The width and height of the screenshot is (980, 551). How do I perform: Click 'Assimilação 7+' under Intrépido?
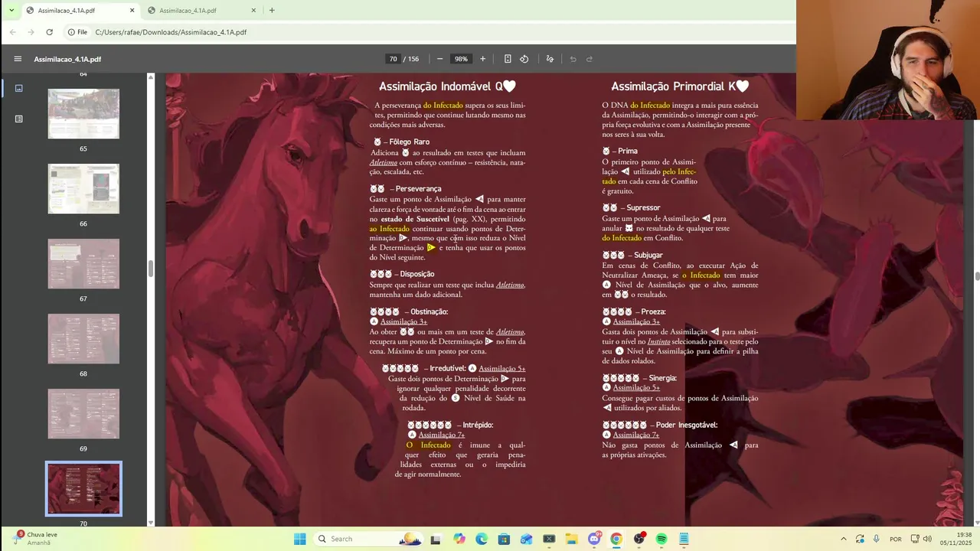coord(441,435)
